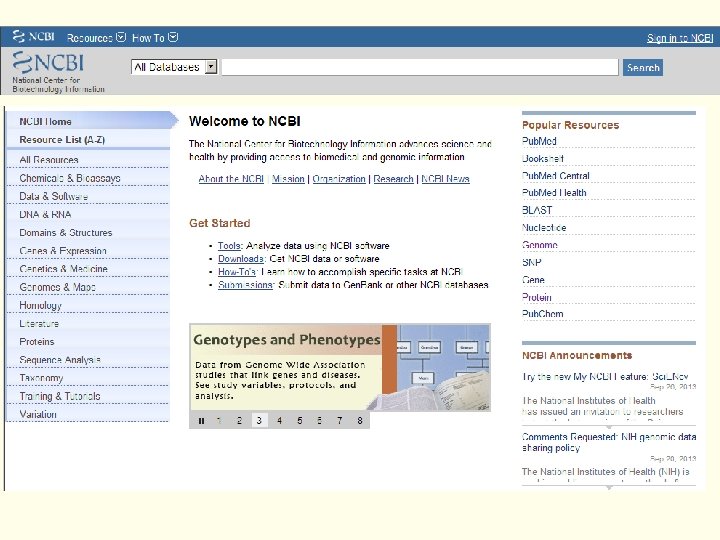The image size is (720, 540).
Task: Open announcement starting 'The National Institutes of Health (NIH) is'
Action: pyautogui.click(x=606, y=472)
